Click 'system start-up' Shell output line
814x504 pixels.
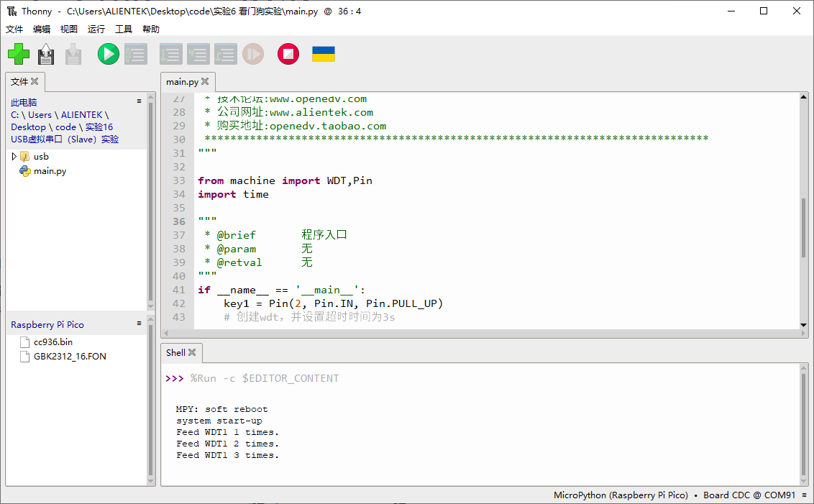[x=219, y=421]
